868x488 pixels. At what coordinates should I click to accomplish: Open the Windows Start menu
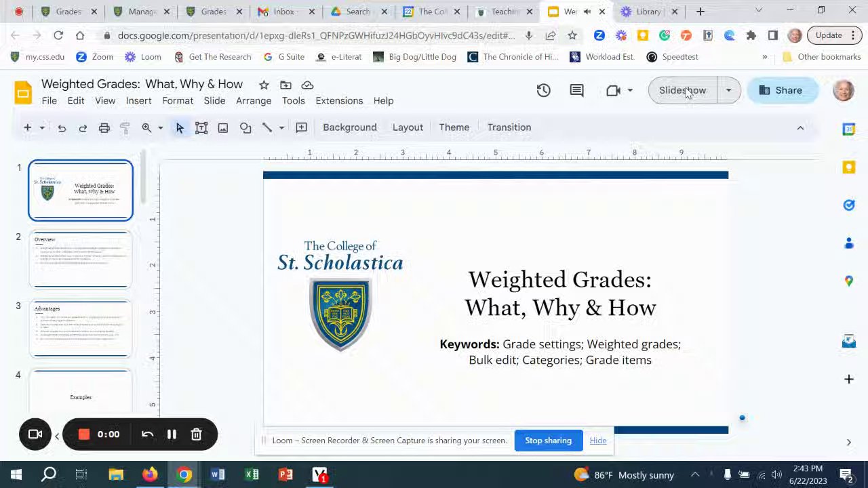[x=16, y=474]
